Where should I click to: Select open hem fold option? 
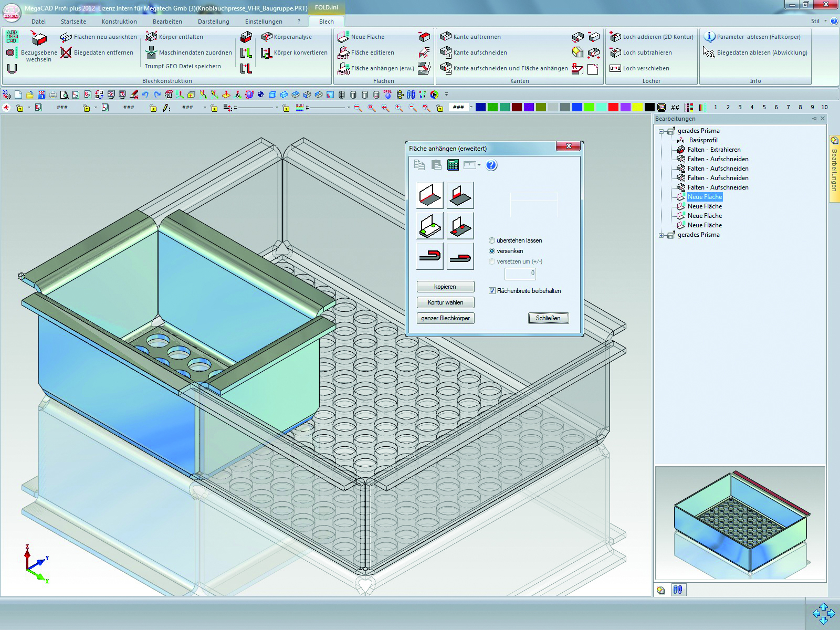[430, 256]
